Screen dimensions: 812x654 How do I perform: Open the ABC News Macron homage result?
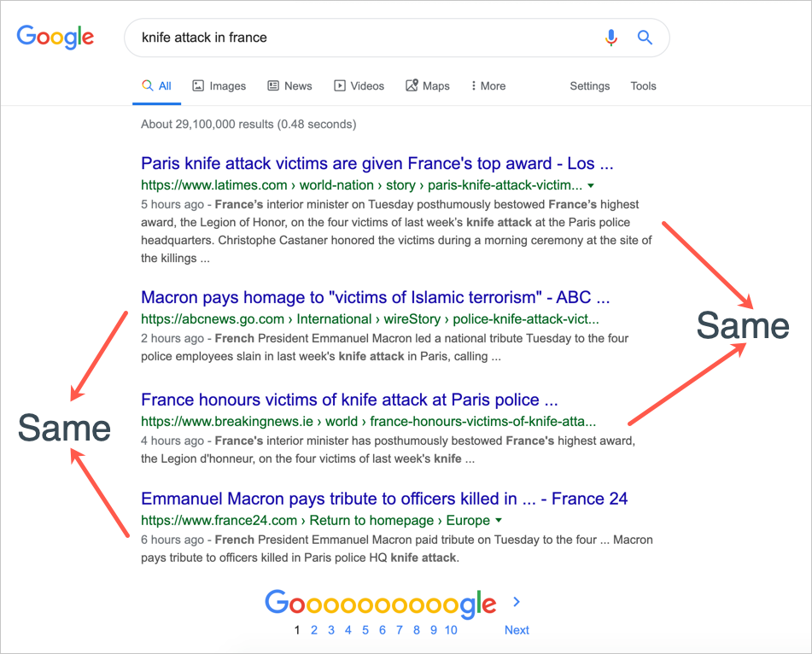coord(375,298)
